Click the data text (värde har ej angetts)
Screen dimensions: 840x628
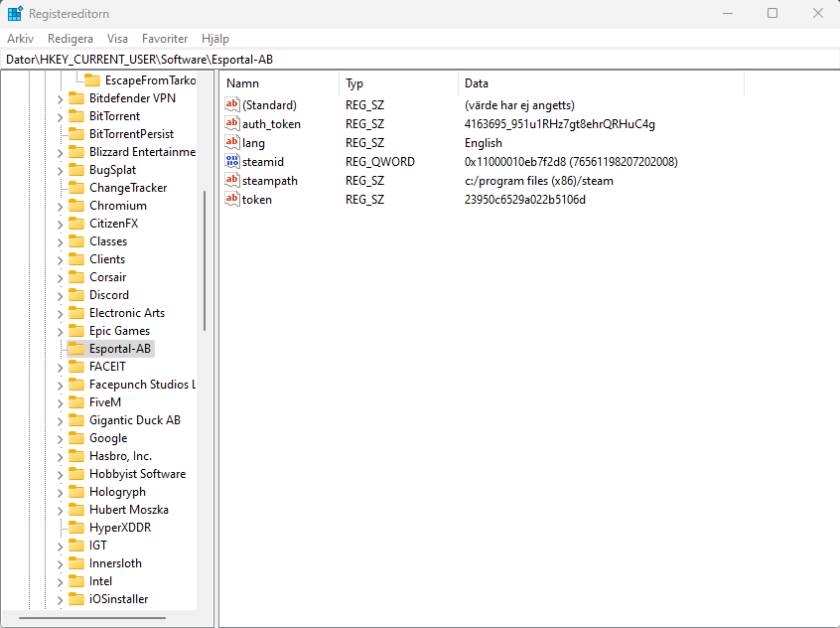(519, 105)
